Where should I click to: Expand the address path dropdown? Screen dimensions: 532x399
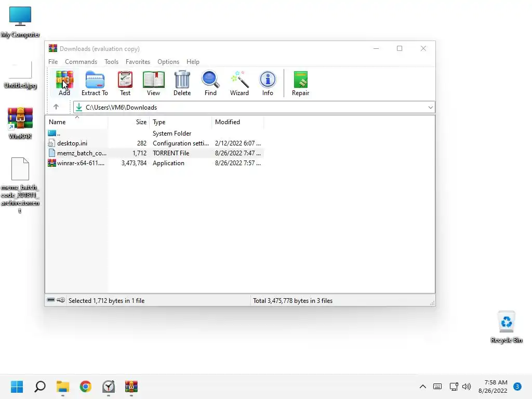[x=430, y=107]
